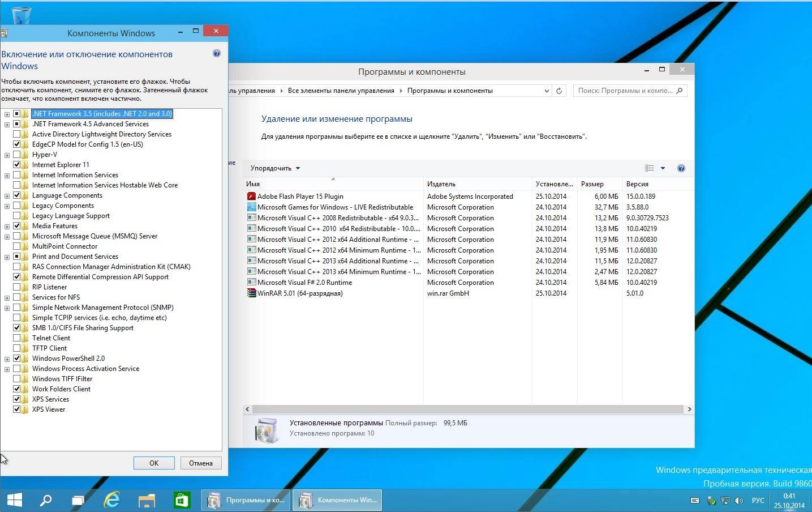This screenshot has height=512, width=812.
Task: Expand Windows PowerShell 2.0 node
Action: click(x=7, y=359)
